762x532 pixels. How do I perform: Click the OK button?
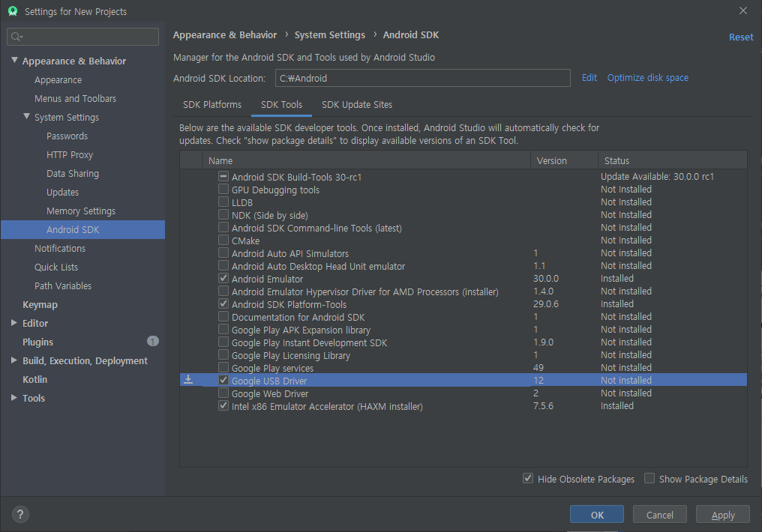(x=597, y=515)
